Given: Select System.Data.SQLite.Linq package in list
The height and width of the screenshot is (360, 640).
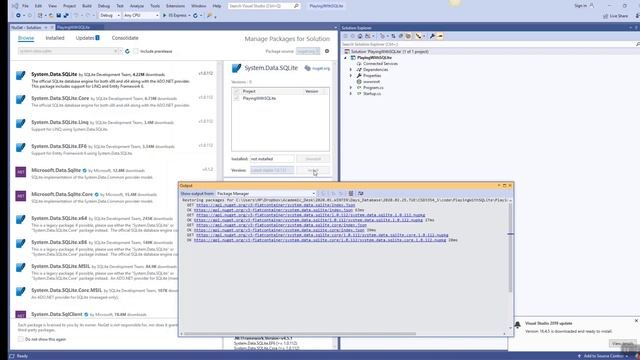Looking at the screenshot, I should [x=114, y=126].
